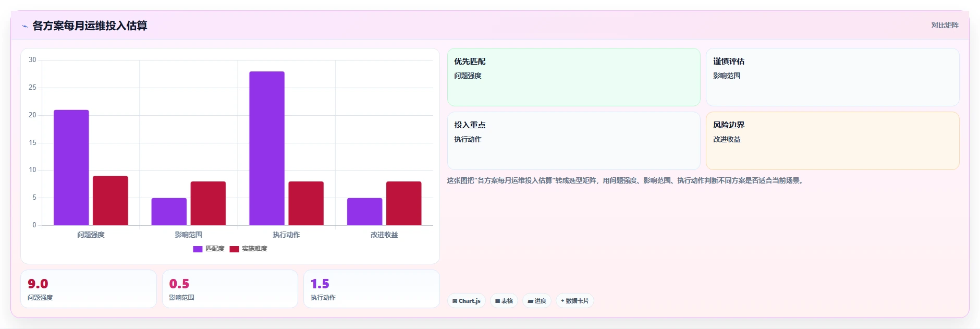Click the 影响范围 x-axis label
Viewport: 980px width, 329px height.
click(189, 235)
